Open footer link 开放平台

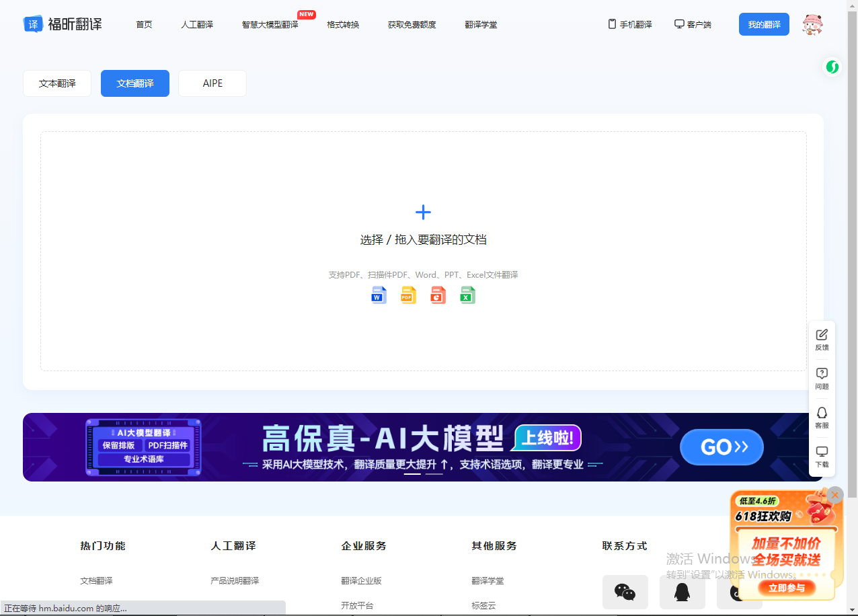[x=357, y=605]
